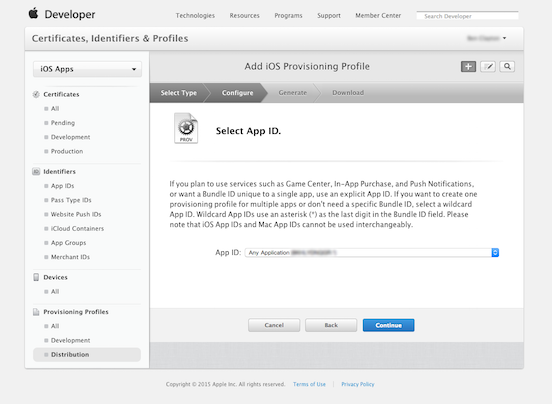Click the Devices section heading
This screenshot has width=552, height=404.
point(55,277)
